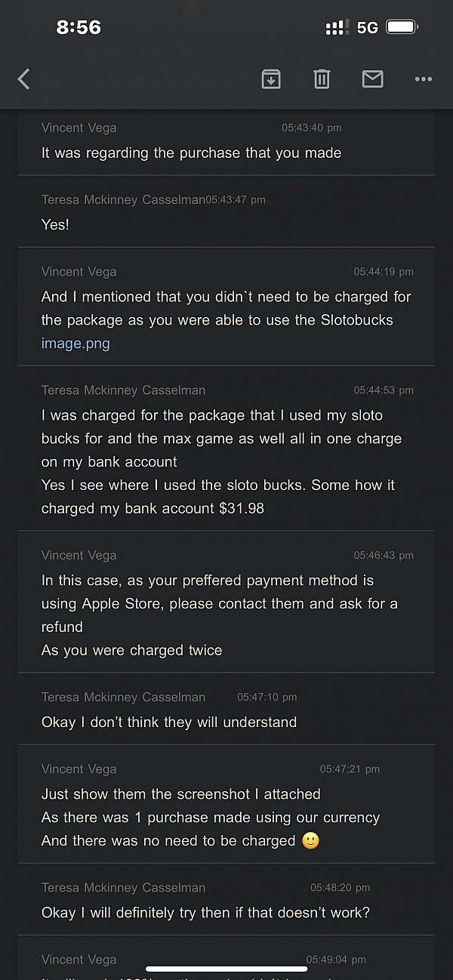Delete the email using the trash icon
This screenshot has width=453, height=980.
coord(322,79)
